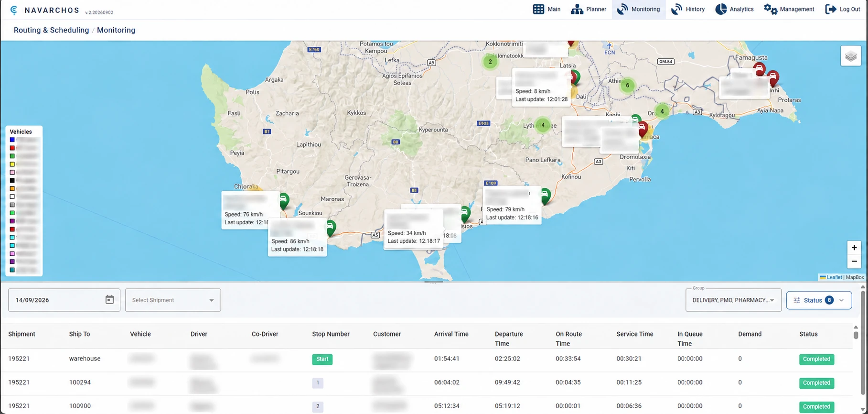Click the Completed badge in the warehouse row

coord(816,359)
